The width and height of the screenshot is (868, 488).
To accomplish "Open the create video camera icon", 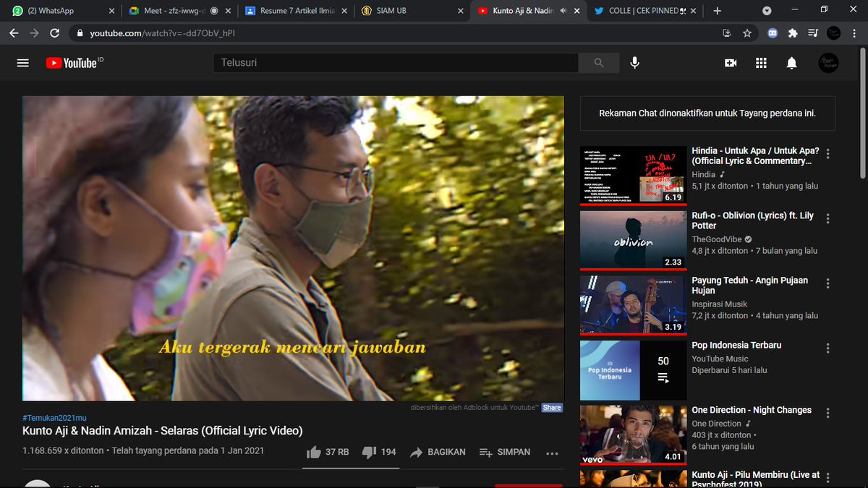I will pos(731,63).
